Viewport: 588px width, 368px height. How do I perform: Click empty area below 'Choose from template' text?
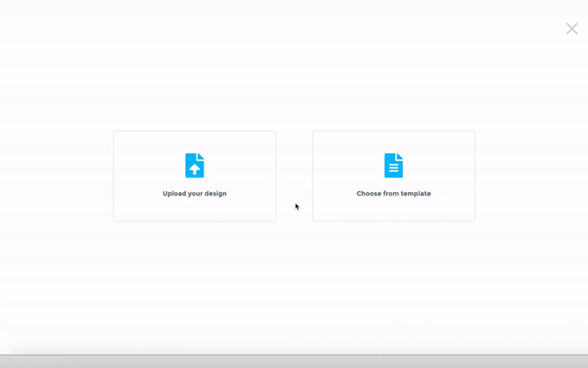click(393, 209)
